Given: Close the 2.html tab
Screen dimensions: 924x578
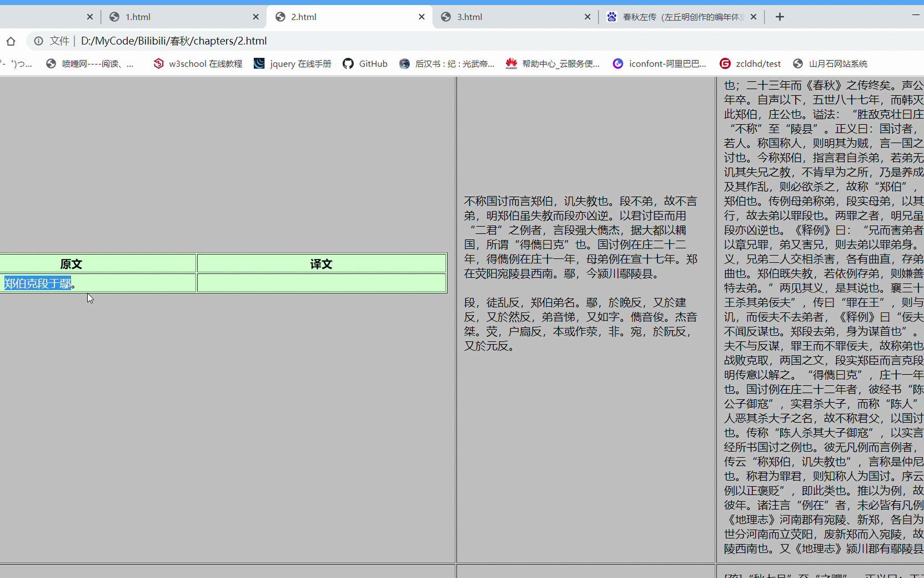Looking at the screenshot, I should [421, 17].
